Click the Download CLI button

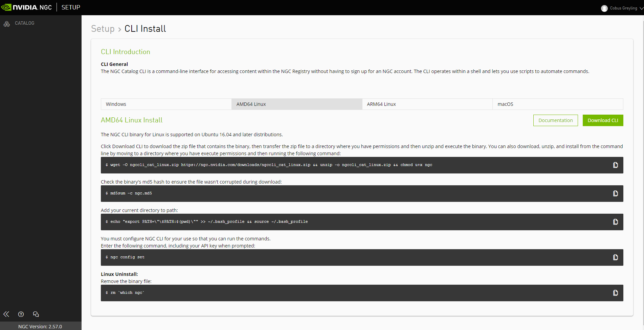603,120
